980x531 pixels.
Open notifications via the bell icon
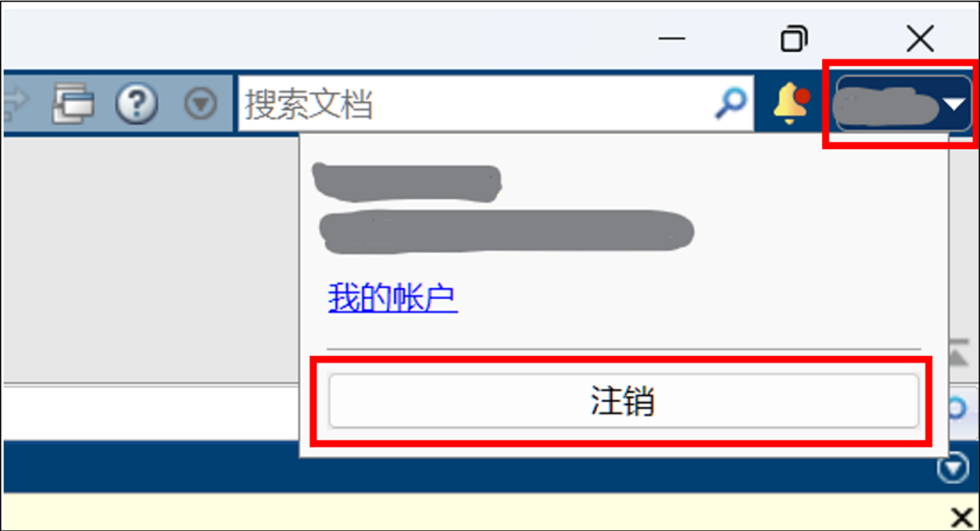[791, 103]
